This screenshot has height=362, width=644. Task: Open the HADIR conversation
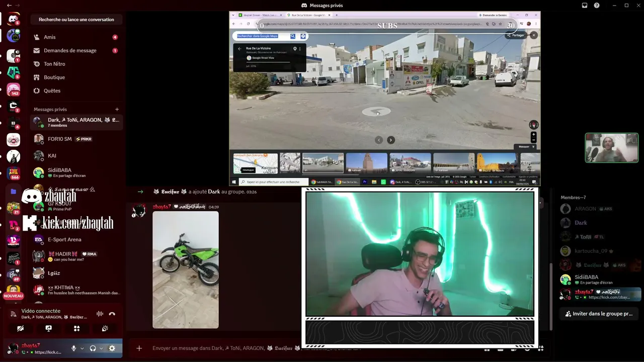click(76, 256)
